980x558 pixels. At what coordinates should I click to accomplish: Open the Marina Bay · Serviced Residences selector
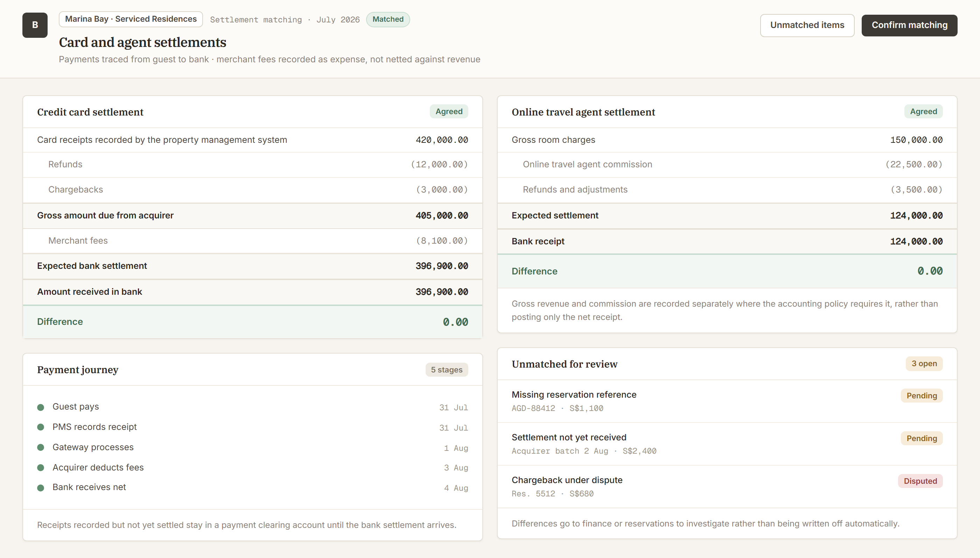click(131, 19)
